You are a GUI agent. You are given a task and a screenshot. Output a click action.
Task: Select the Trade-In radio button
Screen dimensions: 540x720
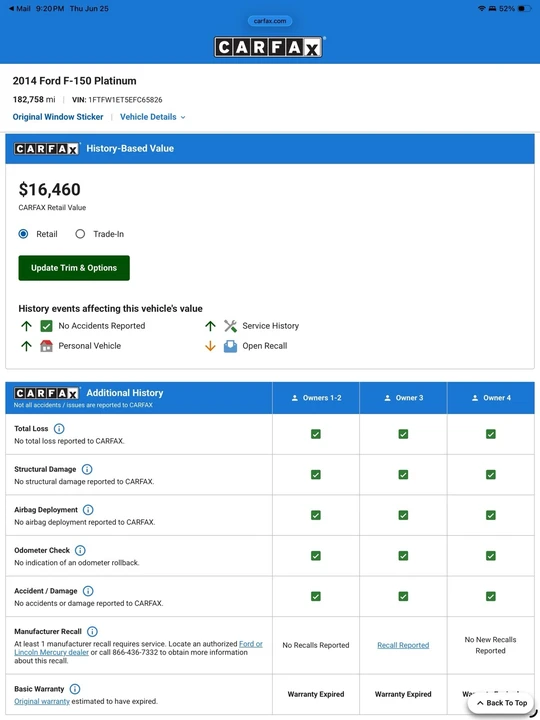80,234
